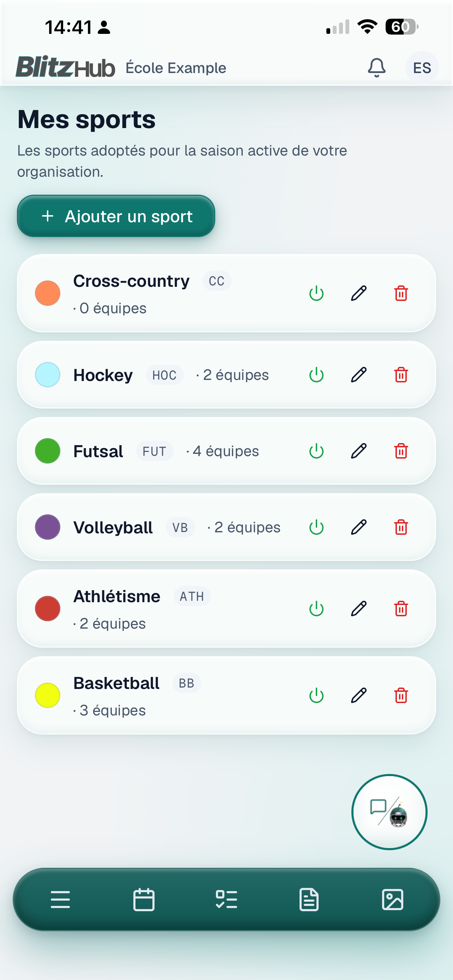Image resolution: width=453 pixels, height=980 pixels.
Task: Delete the Futsal sport
Action: (x=401, y=451)
